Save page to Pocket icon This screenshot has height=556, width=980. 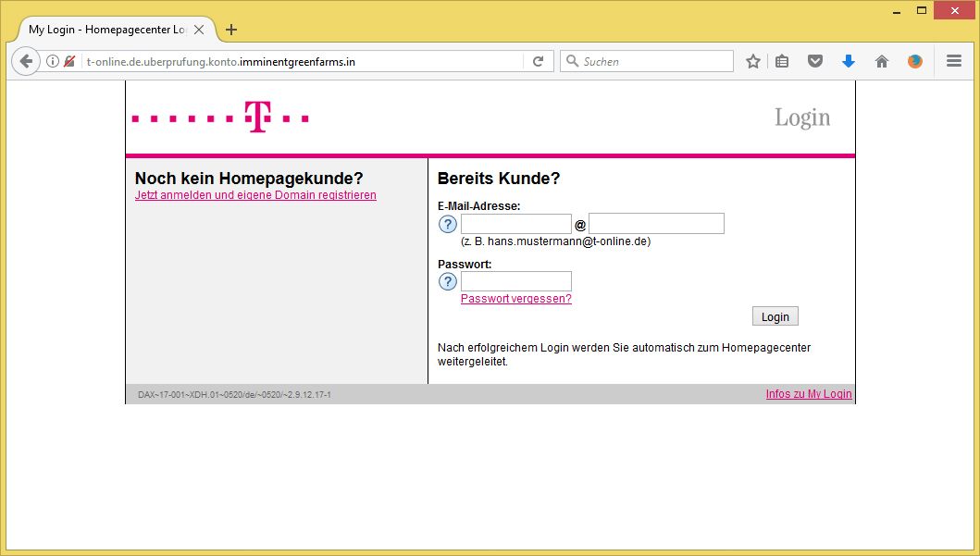(x=815, y=61)
